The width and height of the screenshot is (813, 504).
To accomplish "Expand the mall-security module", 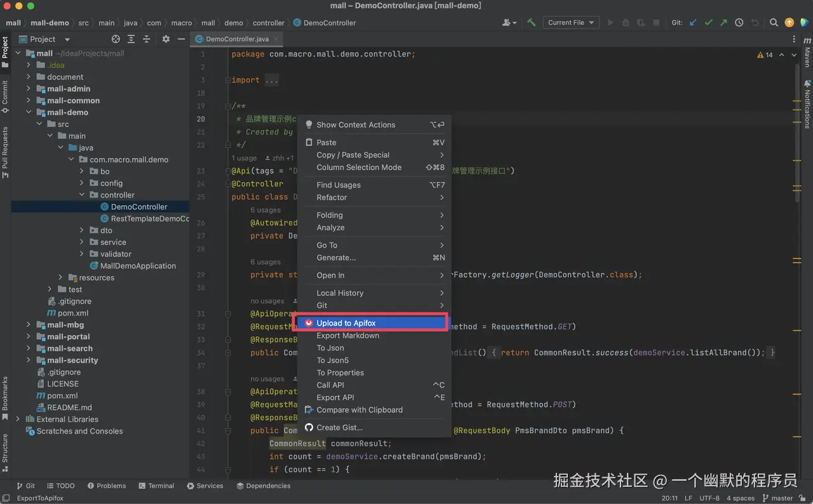I will [29, 360].
